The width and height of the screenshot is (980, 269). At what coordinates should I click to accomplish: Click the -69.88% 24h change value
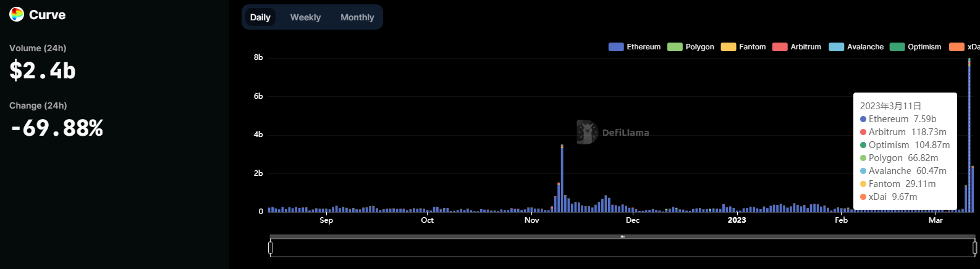tap(57, 128)
